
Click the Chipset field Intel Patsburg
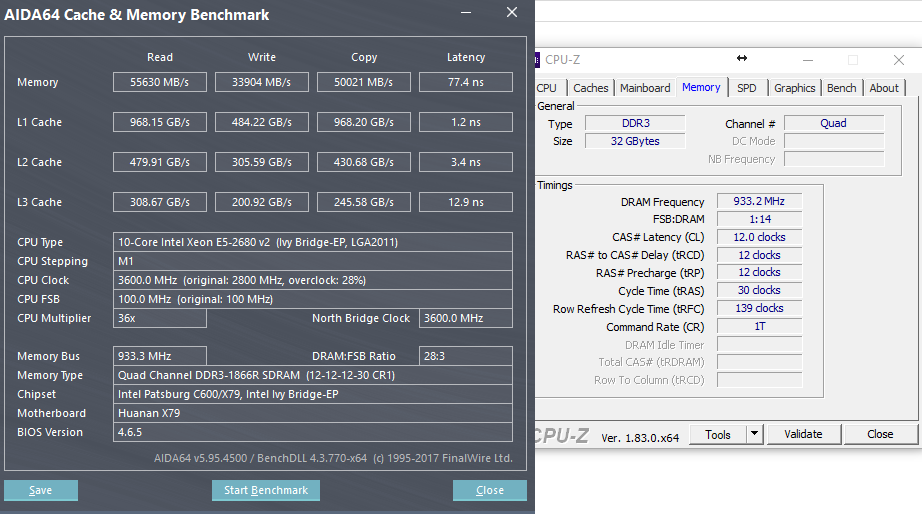pos(313,394)
